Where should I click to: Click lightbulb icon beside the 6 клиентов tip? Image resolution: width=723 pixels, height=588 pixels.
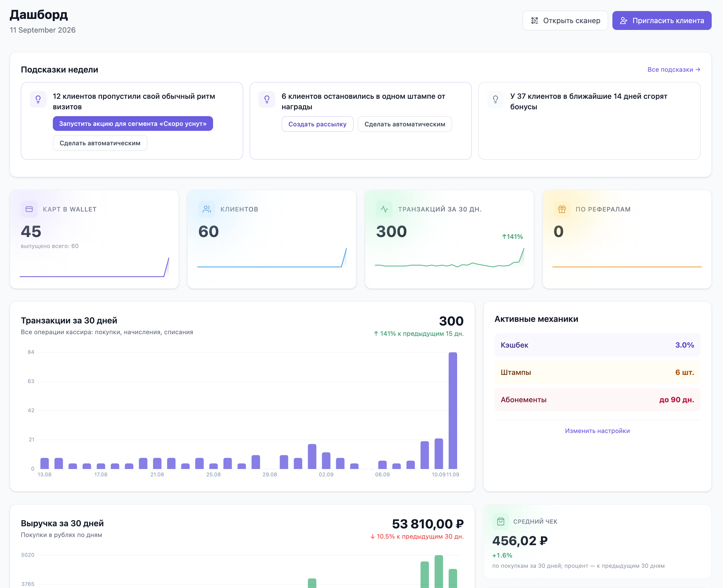[x=267, y=99]
